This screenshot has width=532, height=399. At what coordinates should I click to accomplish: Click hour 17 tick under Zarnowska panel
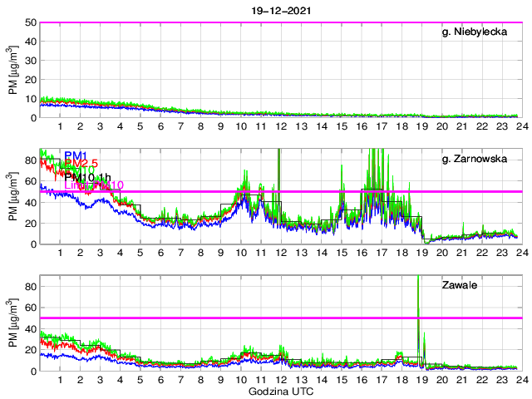click(382, 253)
